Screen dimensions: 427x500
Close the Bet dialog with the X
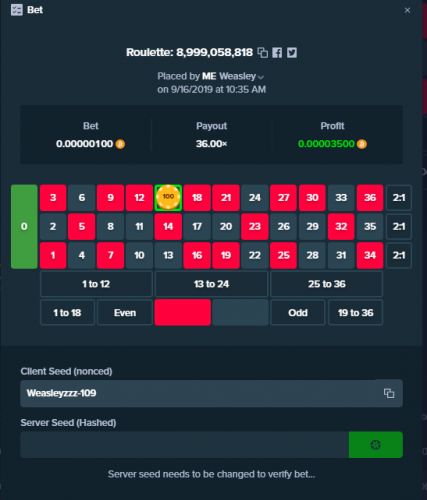click(x=407, y=10)
